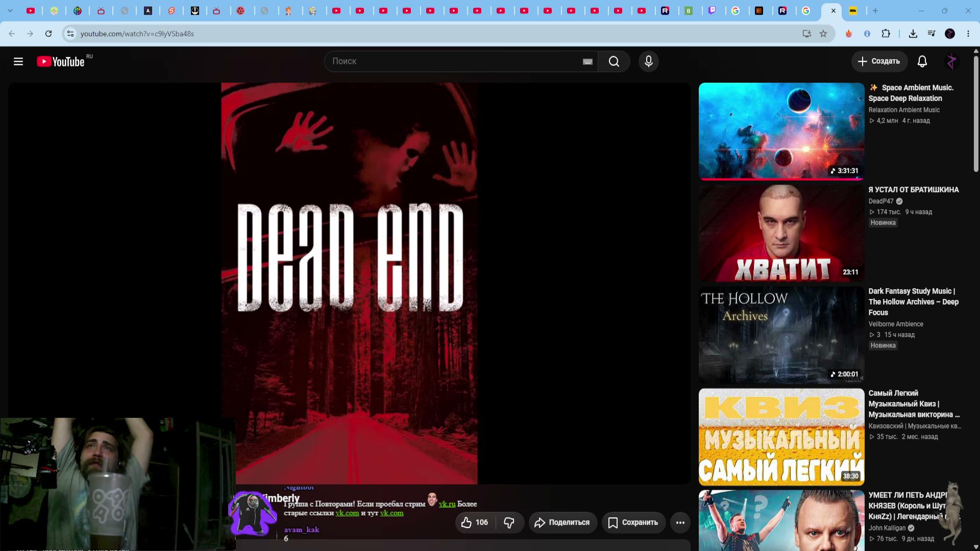
Task: Open the Андрей Князев video thumbnail
Action: tap(781, 521)
